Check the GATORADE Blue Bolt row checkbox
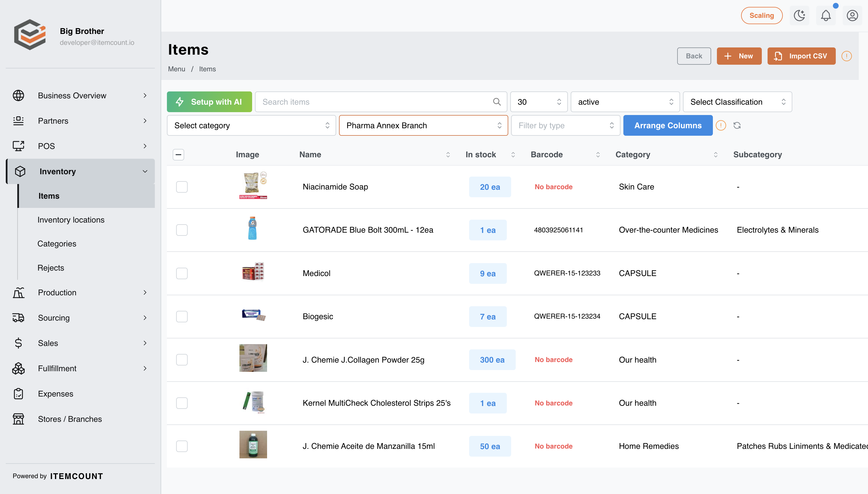 pyautogui.click(x=182, y=230)
